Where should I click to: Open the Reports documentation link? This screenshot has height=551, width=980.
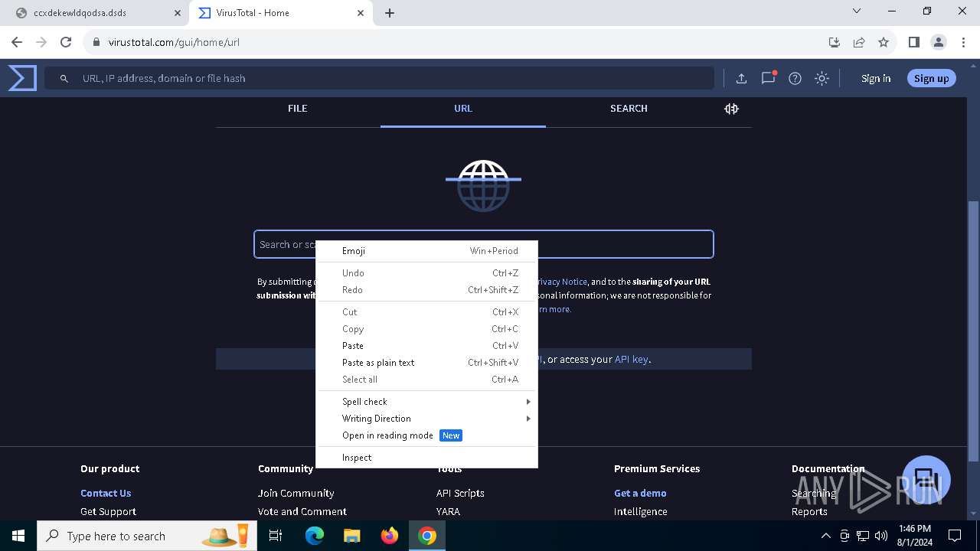(x=809, y=512)
